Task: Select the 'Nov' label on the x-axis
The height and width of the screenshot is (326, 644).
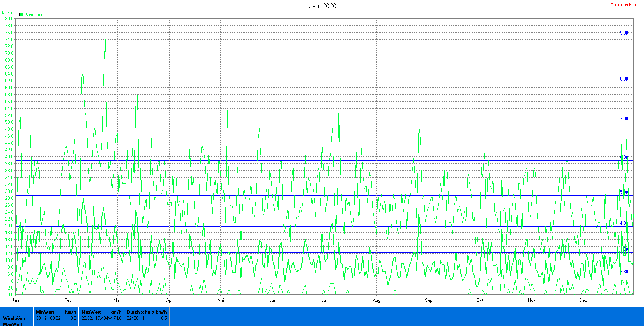Action: [532, 300]
